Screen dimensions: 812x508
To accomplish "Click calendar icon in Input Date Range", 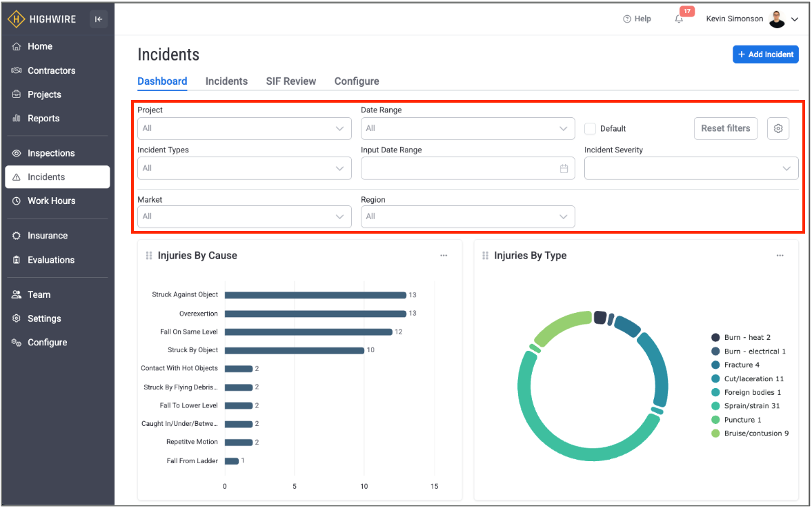I will pyautogui.click(x=564, y=168).
